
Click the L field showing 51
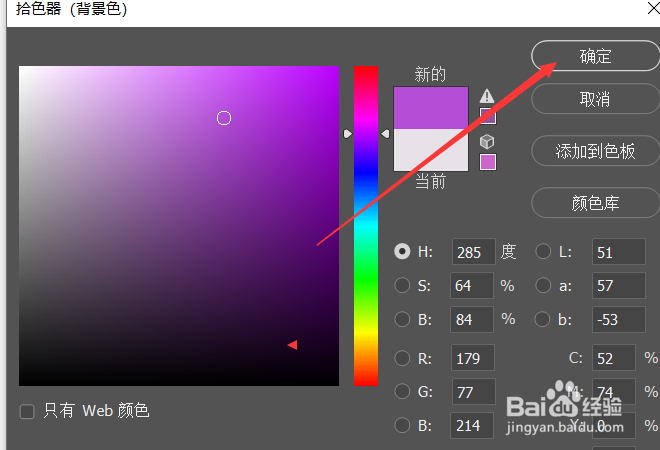618,252
